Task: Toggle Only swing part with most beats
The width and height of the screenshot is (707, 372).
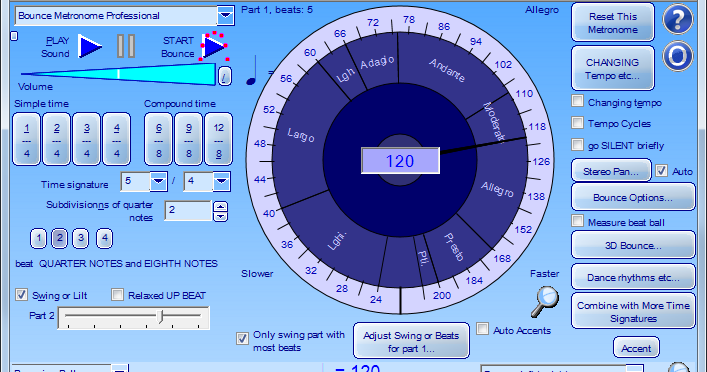Action: tap(242, 338)
